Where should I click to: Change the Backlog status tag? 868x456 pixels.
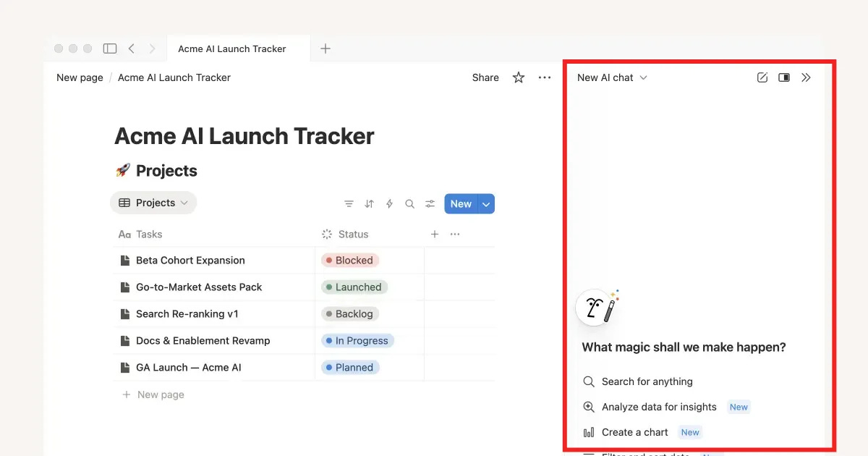(349, 314)
